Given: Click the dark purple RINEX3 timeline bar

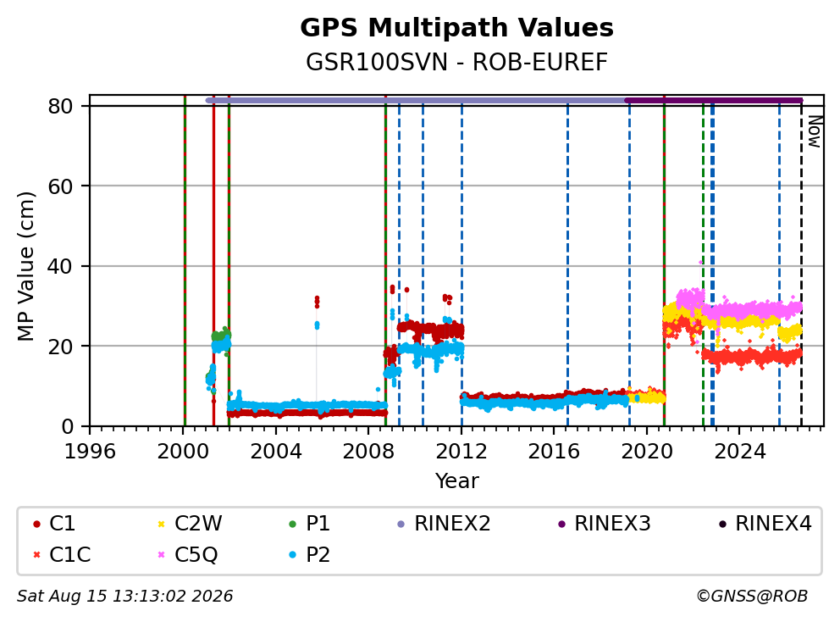Looking at the screenshot, I should pos(714,100).
